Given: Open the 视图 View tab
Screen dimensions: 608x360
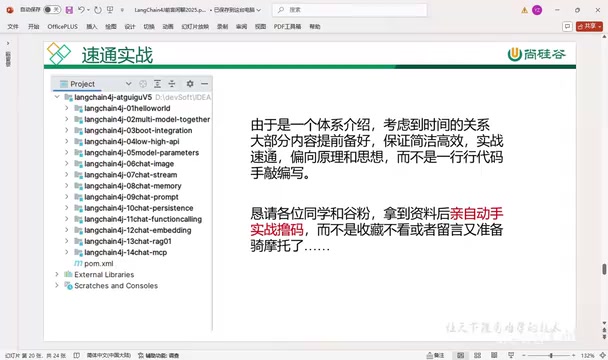Looking at the screenshot, I should pyautogui.click(x=260, y=26).
